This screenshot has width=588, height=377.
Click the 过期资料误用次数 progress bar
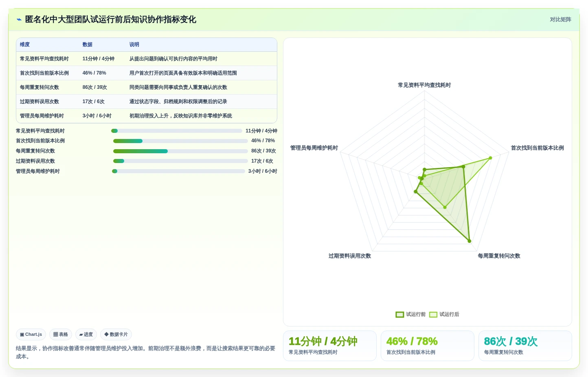180,161
